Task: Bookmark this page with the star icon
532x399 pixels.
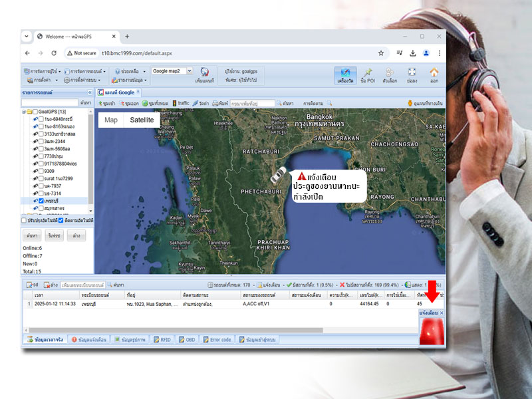Action: (x=381, y=53)
